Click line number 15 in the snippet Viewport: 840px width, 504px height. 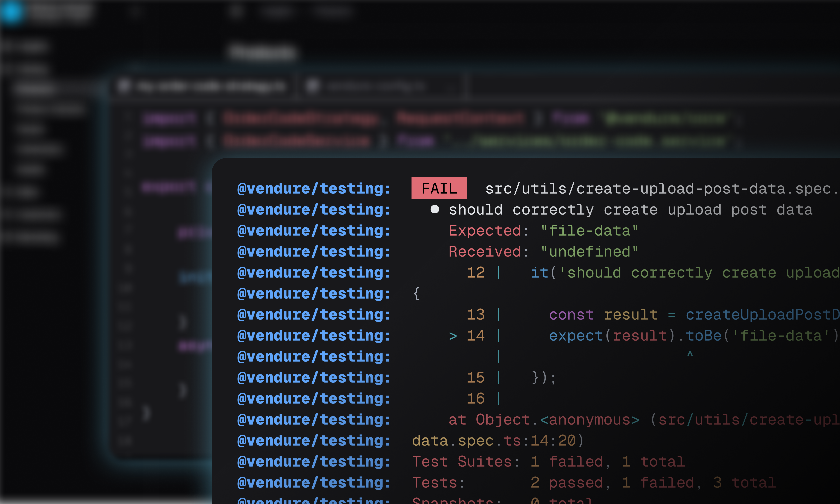[x=476, y=378]
